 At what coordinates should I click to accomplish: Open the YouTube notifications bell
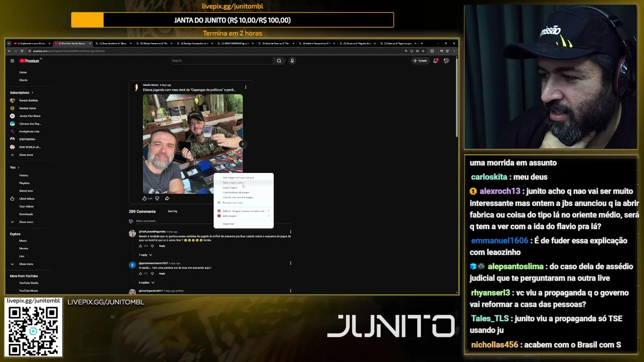pyautogui.click(x=436, y=61)
